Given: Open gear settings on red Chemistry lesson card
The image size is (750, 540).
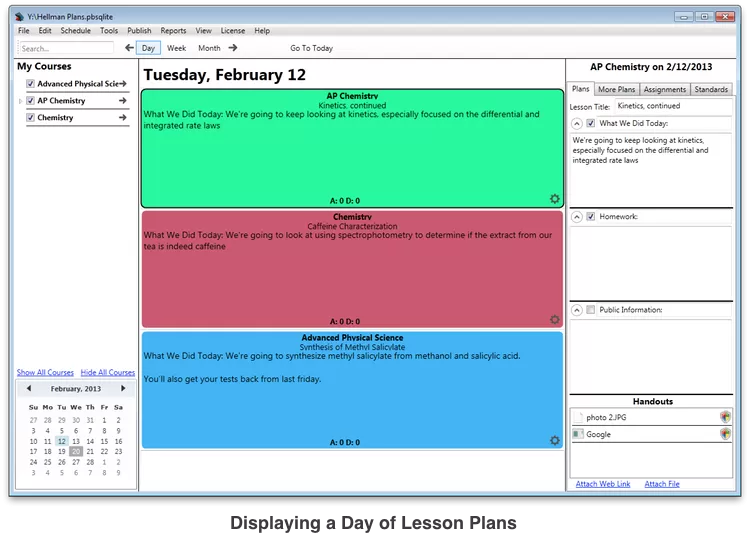Looking at the screenshot, I should click(554, 320).
